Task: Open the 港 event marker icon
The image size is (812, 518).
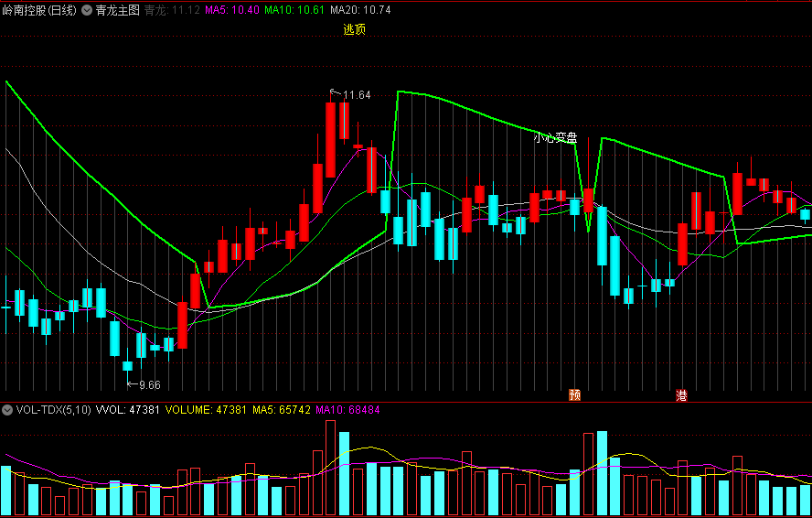Action: coord(681,395)
